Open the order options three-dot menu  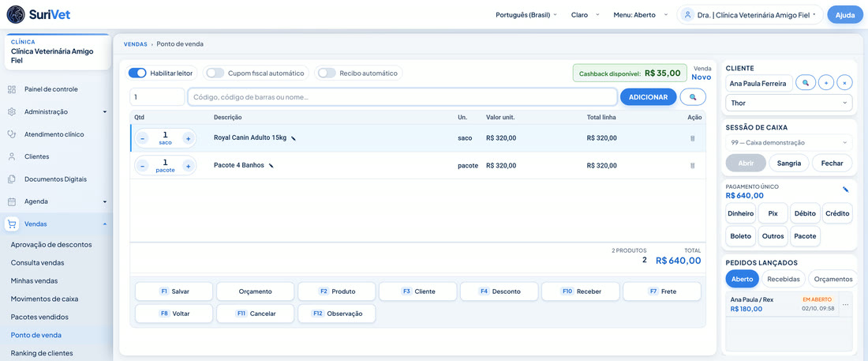click(x=845, y=304)
